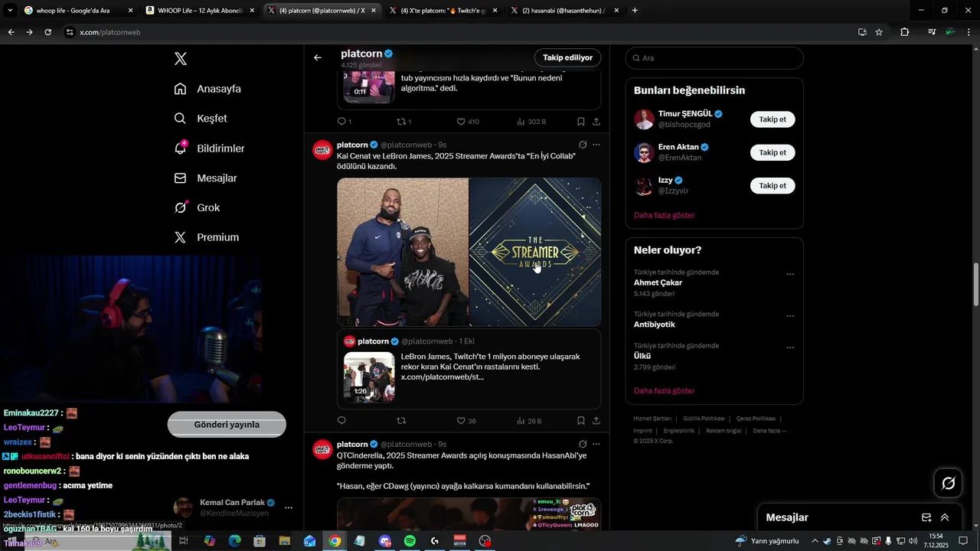This screenshot has width=980, height=551.
Task: Open x.com/platcornweb/st... link in quote
Action: pos(442,377)
